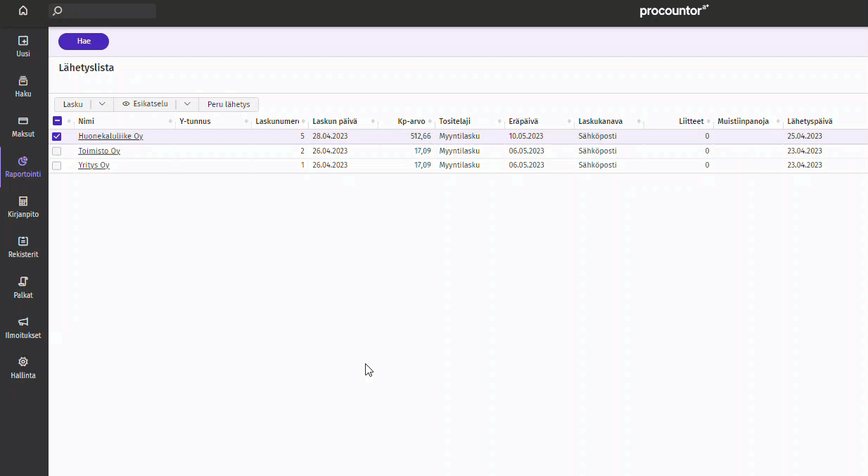The width and height of the screenshot is (868, 476).
Task: Open the Hallinta settings section
Action: click(23, 368)
